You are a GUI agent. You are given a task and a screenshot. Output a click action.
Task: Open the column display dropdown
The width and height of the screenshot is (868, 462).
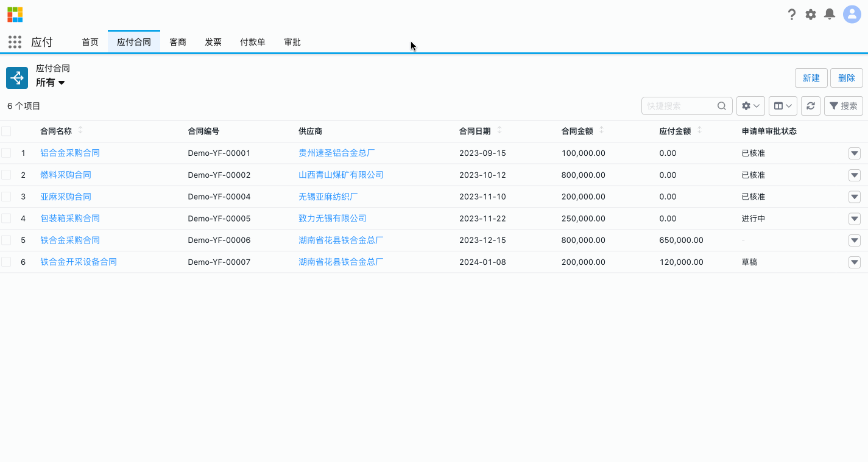coord(782,105)
